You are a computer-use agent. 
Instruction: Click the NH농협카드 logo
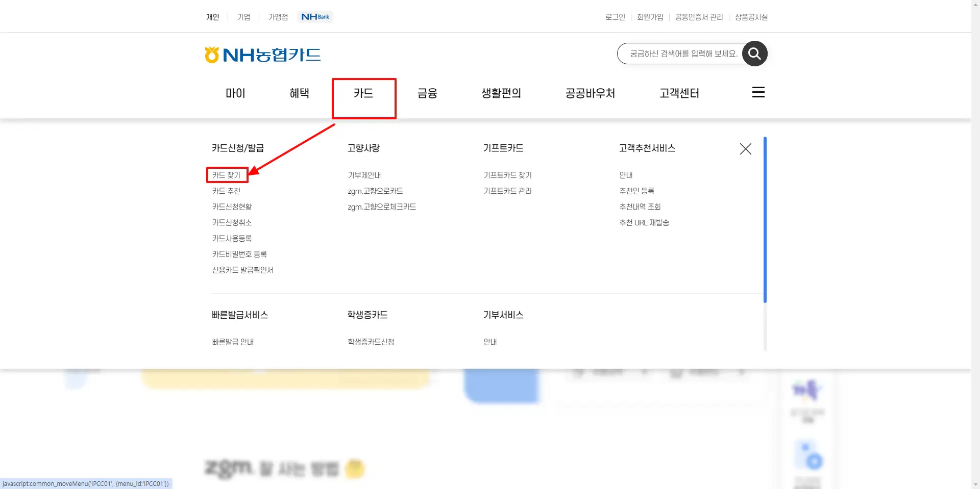[x=263, y=55]
